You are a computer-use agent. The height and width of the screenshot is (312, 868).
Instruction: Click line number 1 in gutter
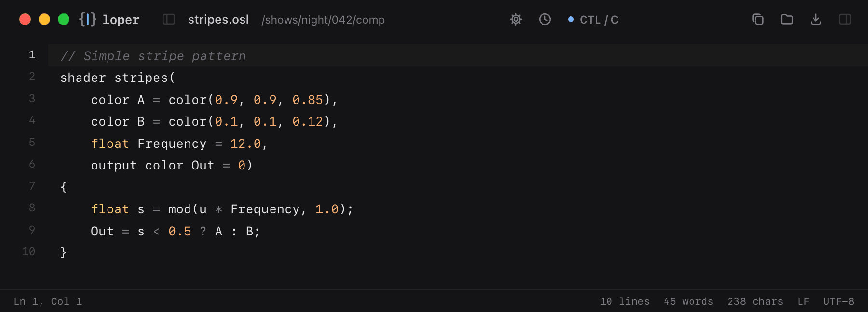[x=32, y=55]
